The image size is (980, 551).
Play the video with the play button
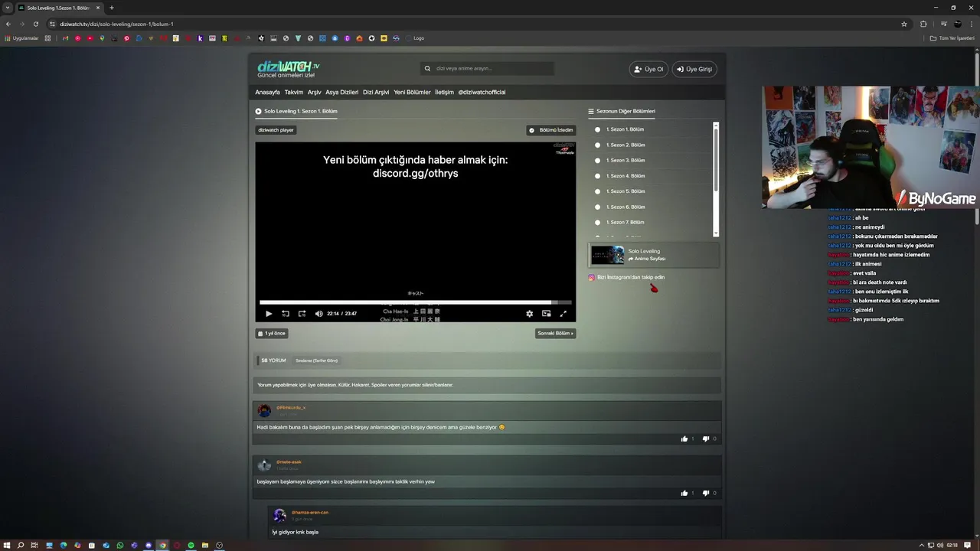269,314
